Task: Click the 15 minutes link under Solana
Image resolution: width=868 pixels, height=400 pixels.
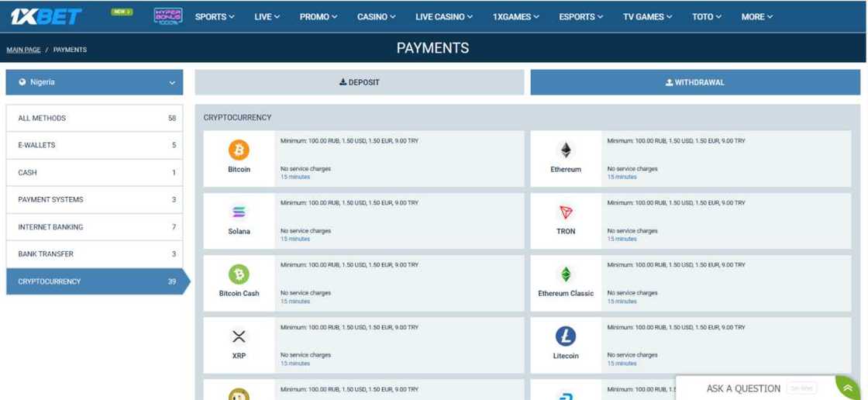Action: click(295, 239)
